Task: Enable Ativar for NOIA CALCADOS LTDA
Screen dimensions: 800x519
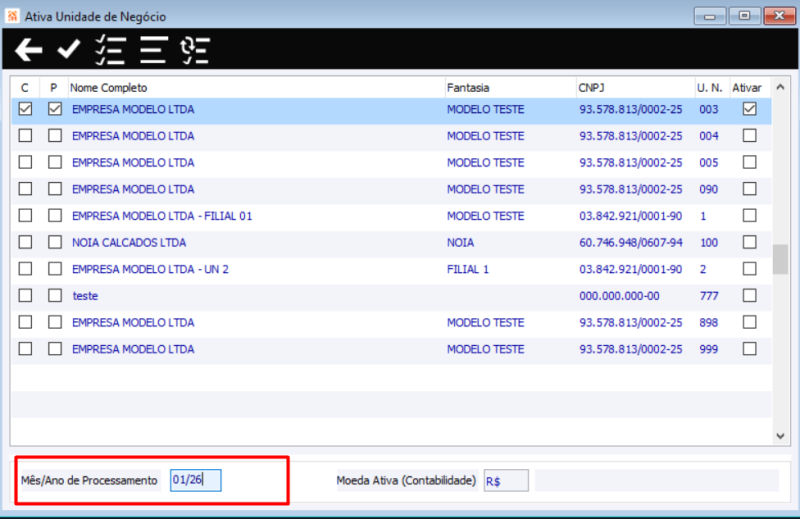Action: coord(749,242)
